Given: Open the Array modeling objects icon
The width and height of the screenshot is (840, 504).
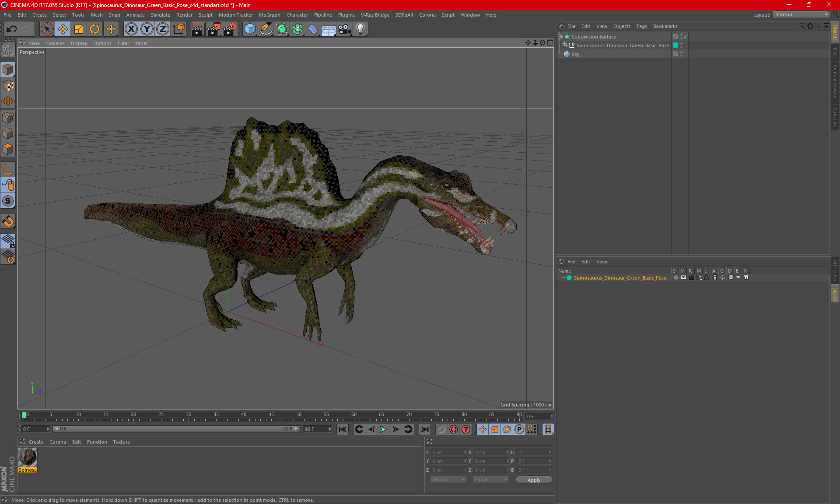Looking at the screenshot, I should pos(297,29).
